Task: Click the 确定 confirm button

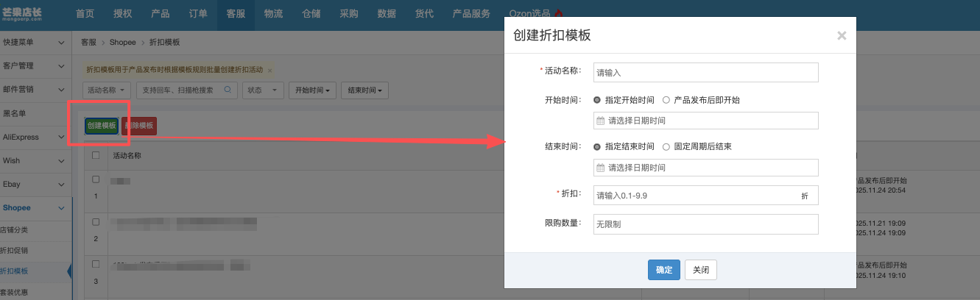Action: click(x=663, y=270)
